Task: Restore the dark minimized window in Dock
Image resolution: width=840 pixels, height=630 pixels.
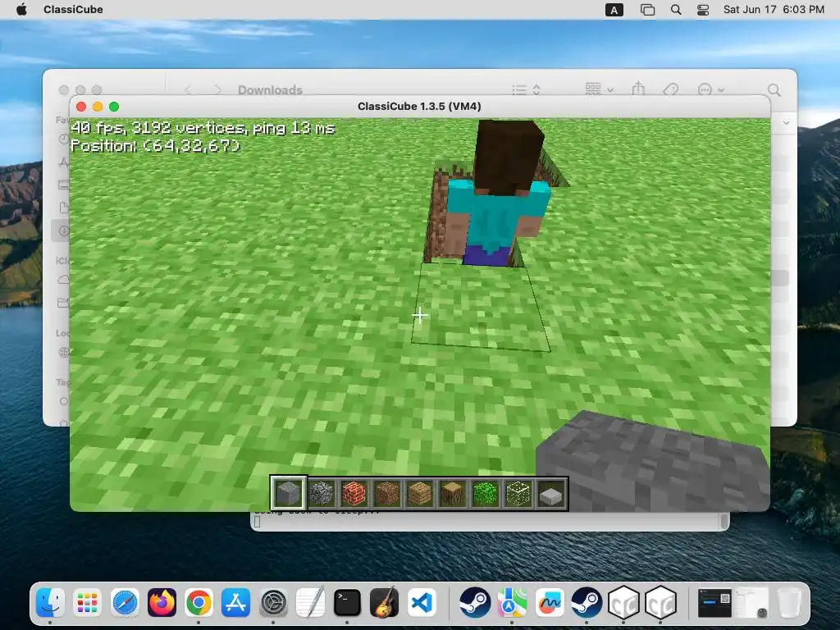Action: [x=714, y=603]
